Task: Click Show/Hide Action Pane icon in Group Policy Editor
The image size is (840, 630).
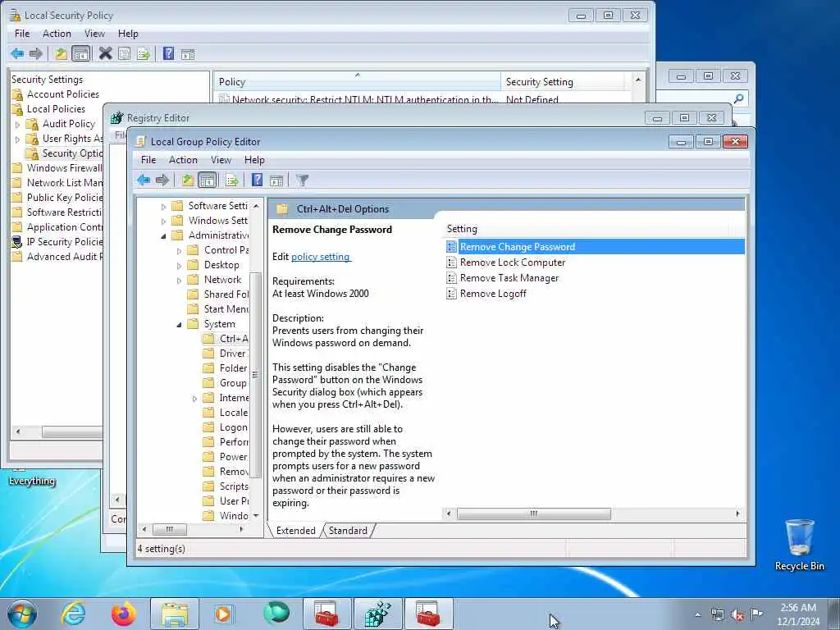Action: pos(276,180)
